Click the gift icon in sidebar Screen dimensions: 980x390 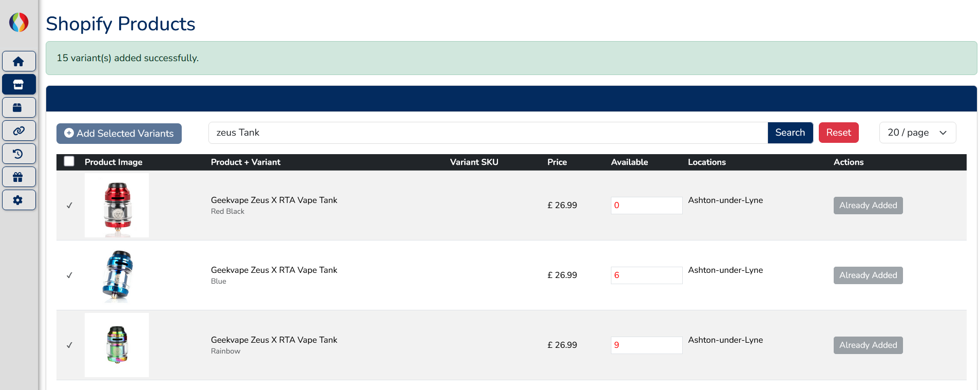coord(18,177)
